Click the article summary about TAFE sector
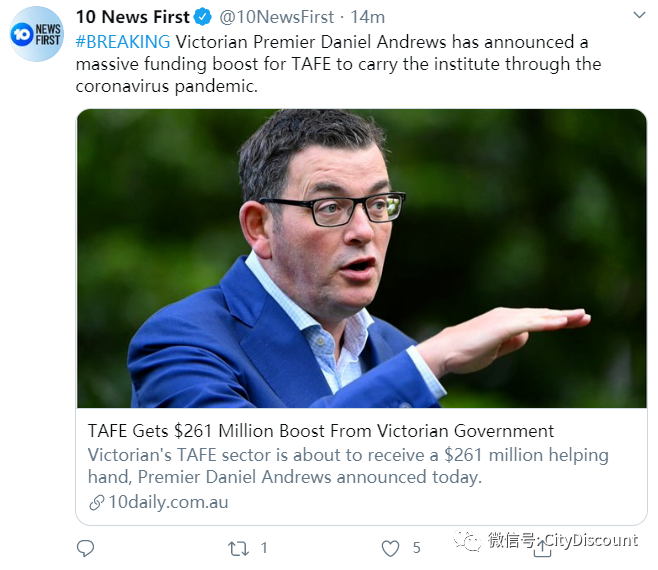658x570 pixels. pos(348,466)
